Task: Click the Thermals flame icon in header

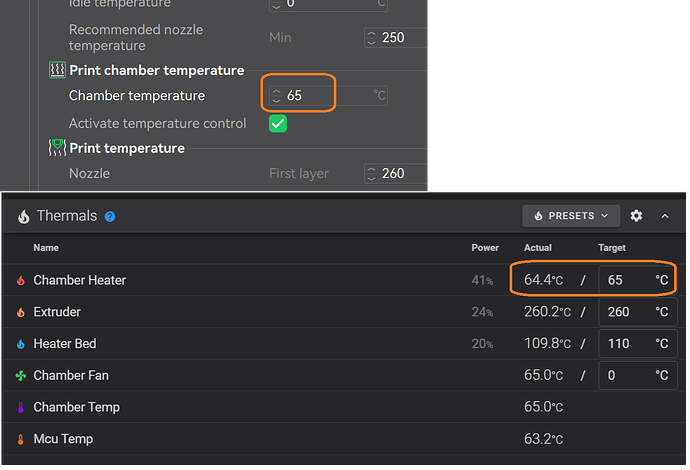Action: point(24,216)
